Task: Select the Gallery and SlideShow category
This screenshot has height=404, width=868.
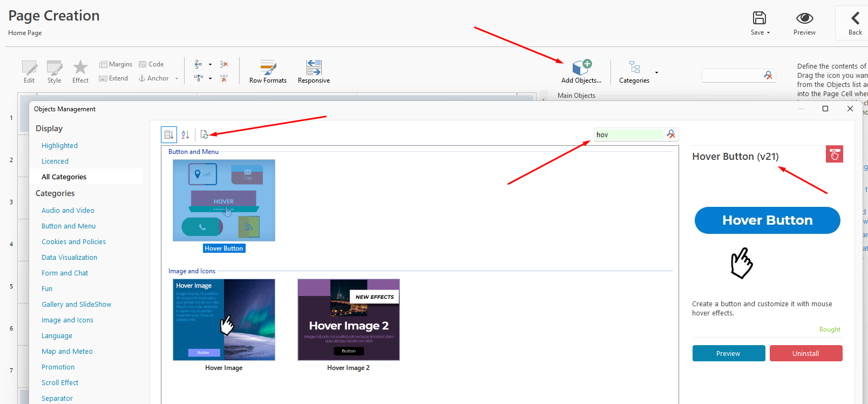Action: click(x=76, y=304)
